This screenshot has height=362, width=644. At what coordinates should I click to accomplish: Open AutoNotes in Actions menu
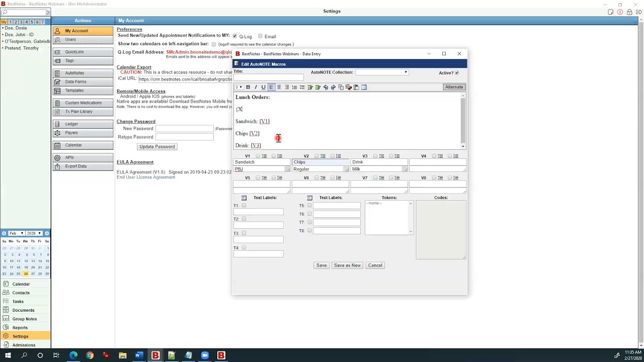click(x=83, y=73)
